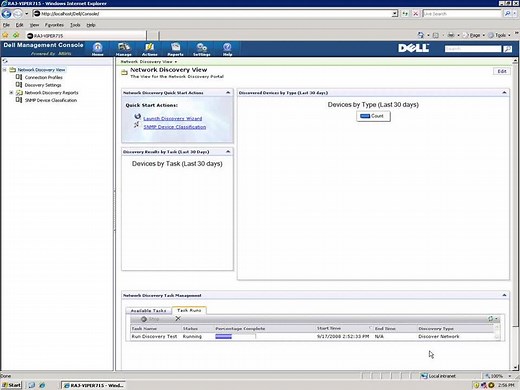This screenshot has width=520, height=390.
Task: Open console Help question-mark icon
Action: click(227, 49)
